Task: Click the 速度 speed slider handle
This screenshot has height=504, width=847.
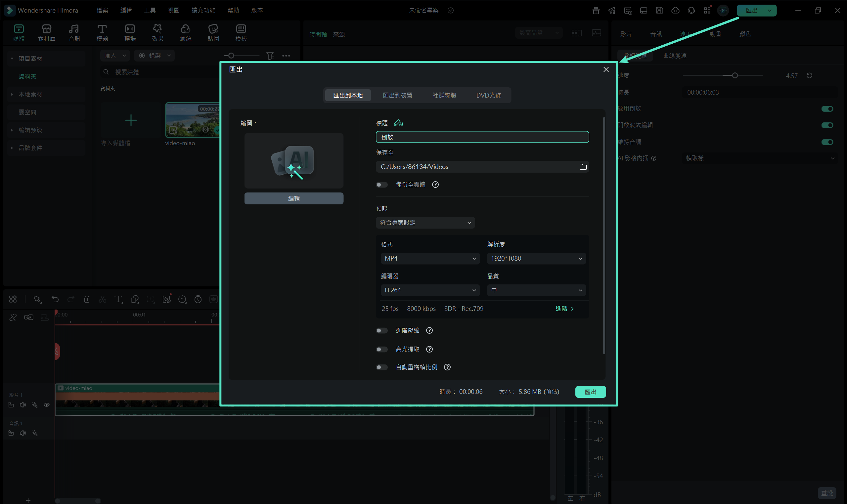Action: point(735,75)
